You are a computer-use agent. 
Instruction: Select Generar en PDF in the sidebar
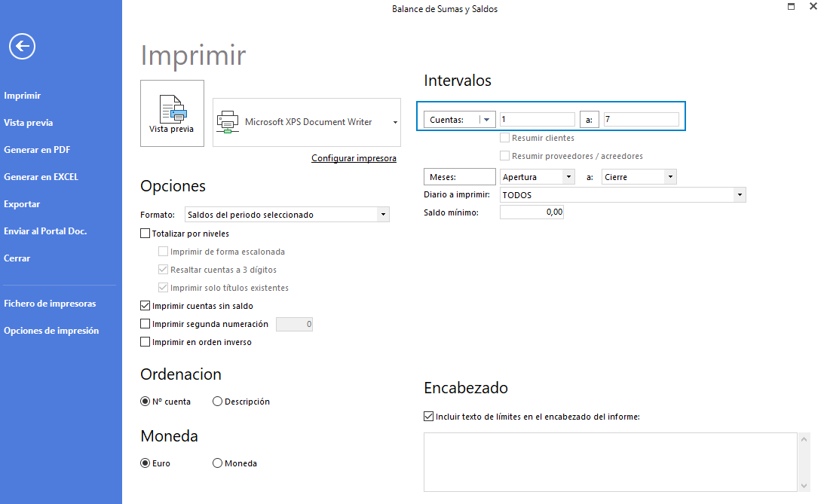tap(37, 150)
